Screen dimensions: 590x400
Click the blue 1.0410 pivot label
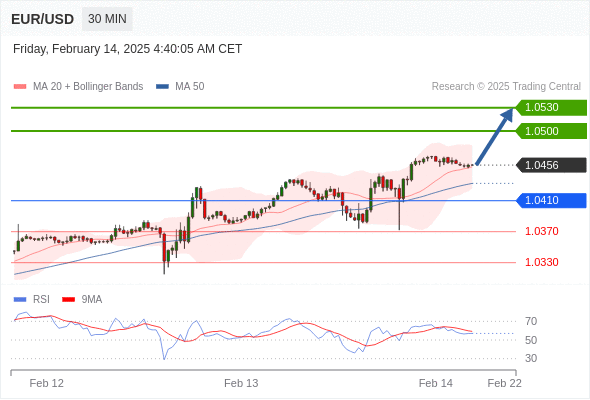[550, 200]
